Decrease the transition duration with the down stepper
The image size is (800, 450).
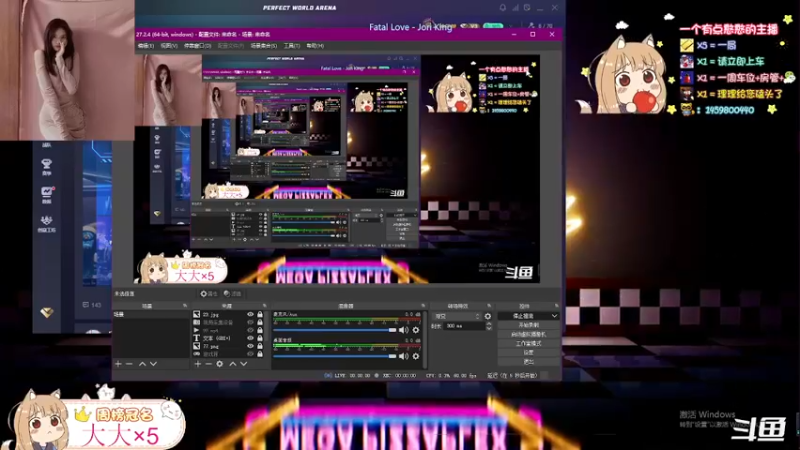coord(489,328)
